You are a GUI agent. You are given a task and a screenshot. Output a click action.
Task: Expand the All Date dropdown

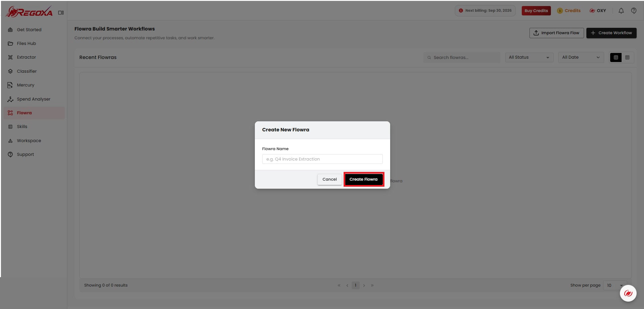click(581, 57)
